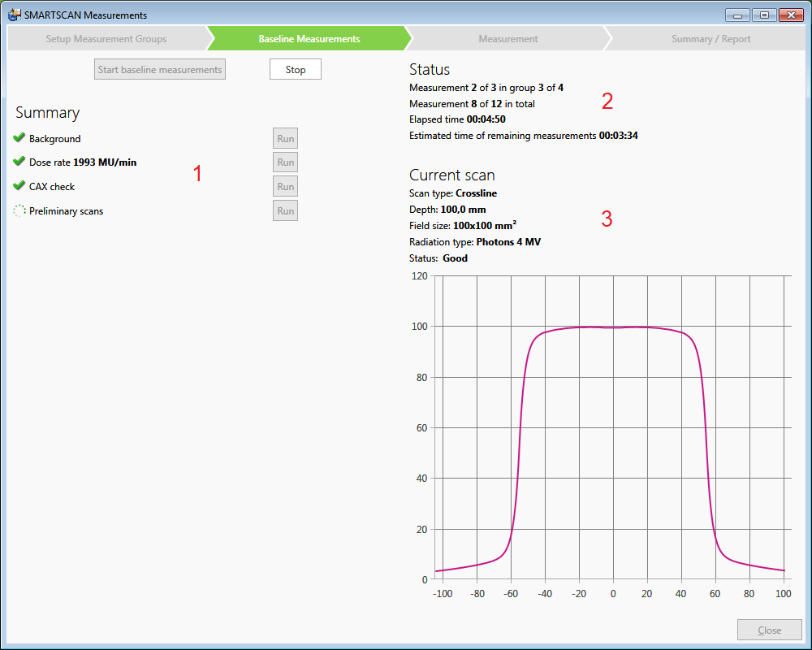This screenshot has height=650, width=812.
Task: Close the measurements dialog
Action: [769, 630]
